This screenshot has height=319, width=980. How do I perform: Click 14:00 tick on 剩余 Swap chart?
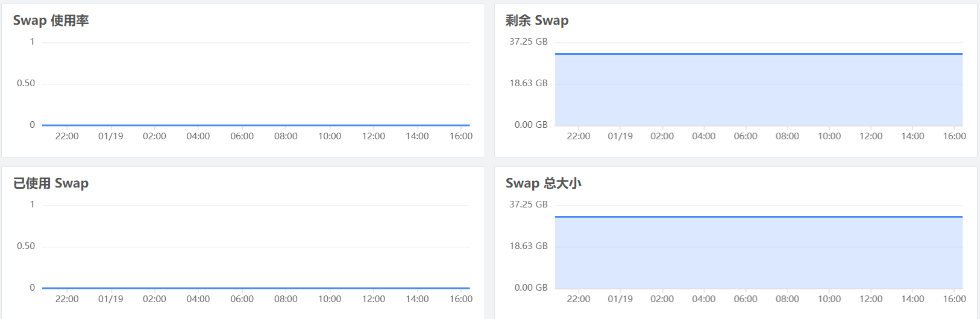pos(912,136)
